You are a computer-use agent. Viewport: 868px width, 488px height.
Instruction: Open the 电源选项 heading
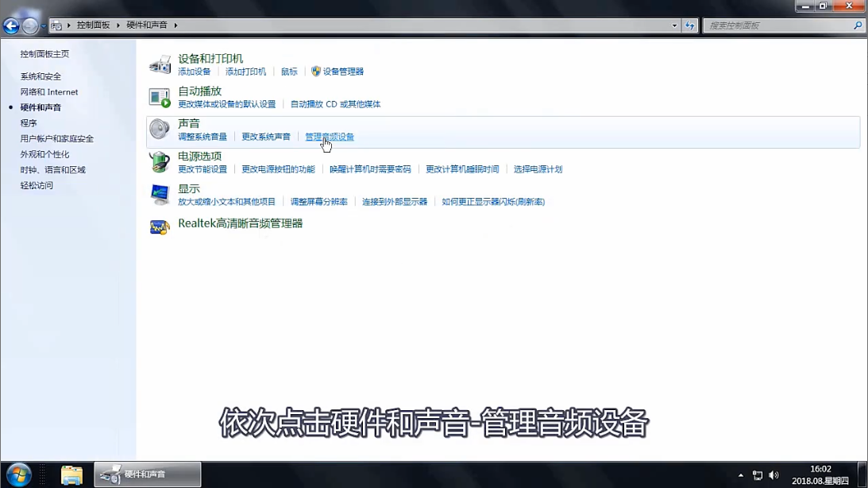[200, 156]
